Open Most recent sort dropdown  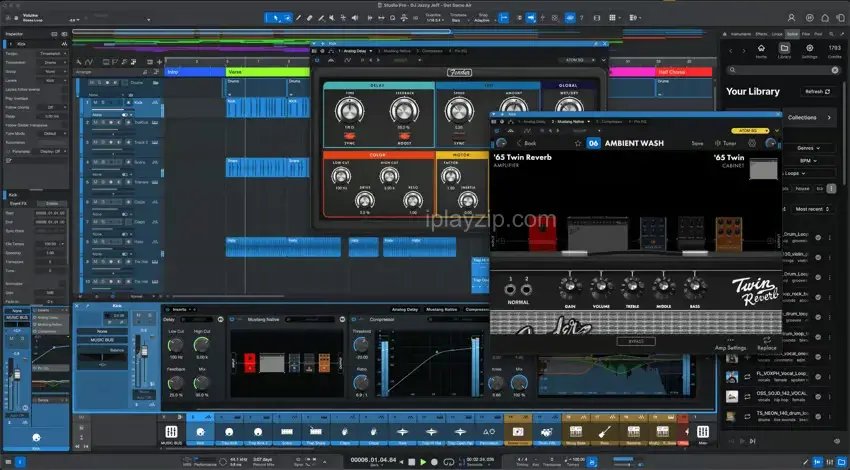tap(813, 209)
